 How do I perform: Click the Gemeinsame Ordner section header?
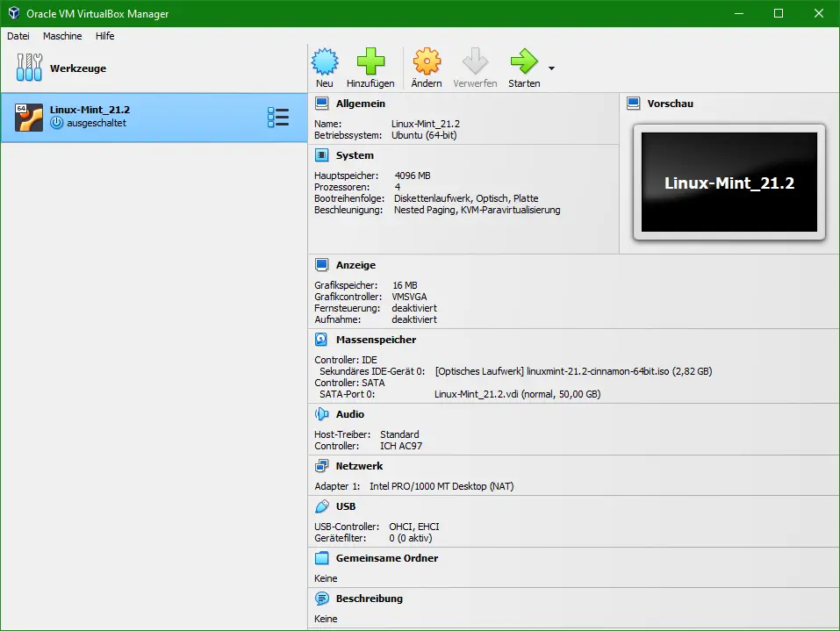coord(385,558)
